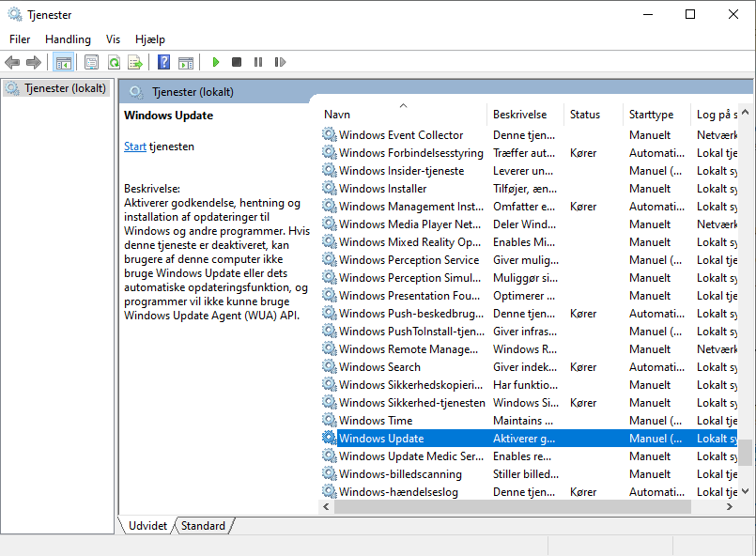Click the Back arrow toolbar icon

12,62
